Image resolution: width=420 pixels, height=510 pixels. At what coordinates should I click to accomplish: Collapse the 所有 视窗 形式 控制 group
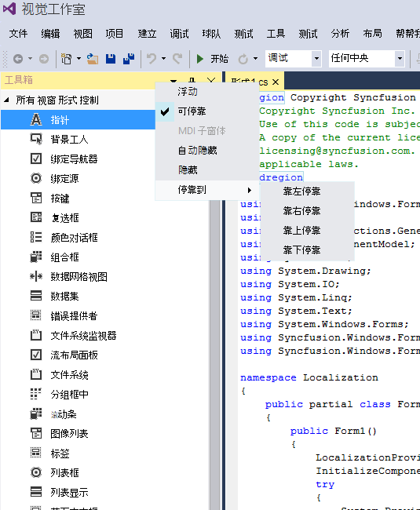coord(6,100)
